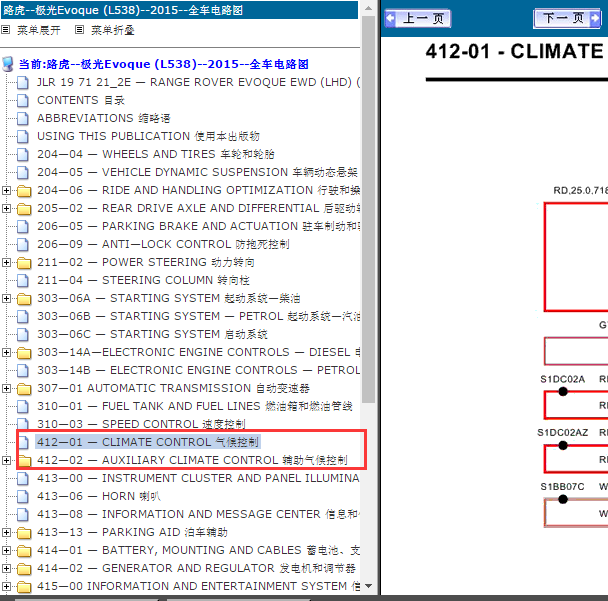The width and height of the screenshot is (608, 601).
Task: Expand the 413-13 Parking Aid node
Action: pos(6,532)
